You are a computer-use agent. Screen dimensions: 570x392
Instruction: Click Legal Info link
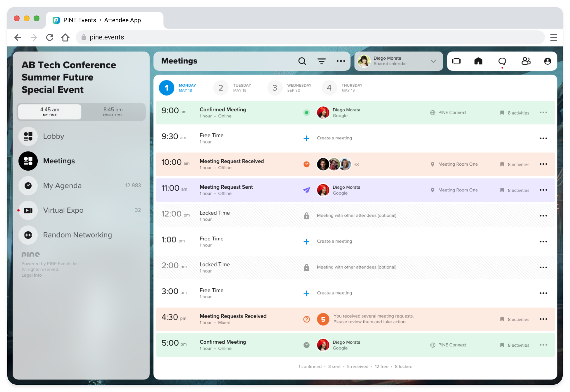32,275
